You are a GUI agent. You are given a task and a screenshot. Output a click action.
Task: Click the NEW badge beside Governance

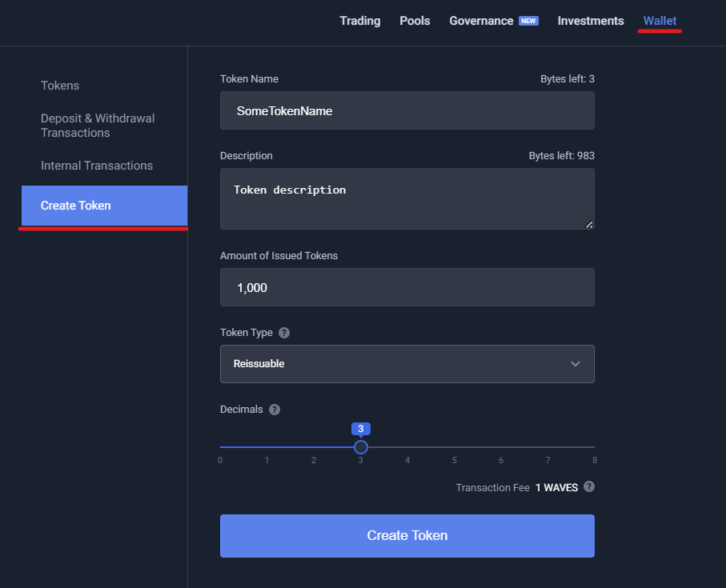pyautogui.click(x=528, y=21)
